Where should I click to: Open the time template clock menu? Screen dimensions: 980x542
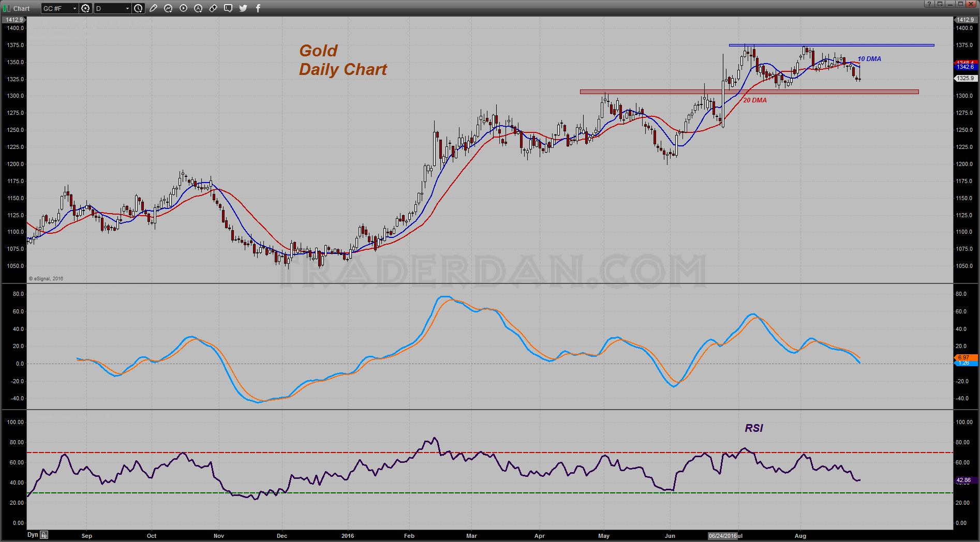click(138, 8)
